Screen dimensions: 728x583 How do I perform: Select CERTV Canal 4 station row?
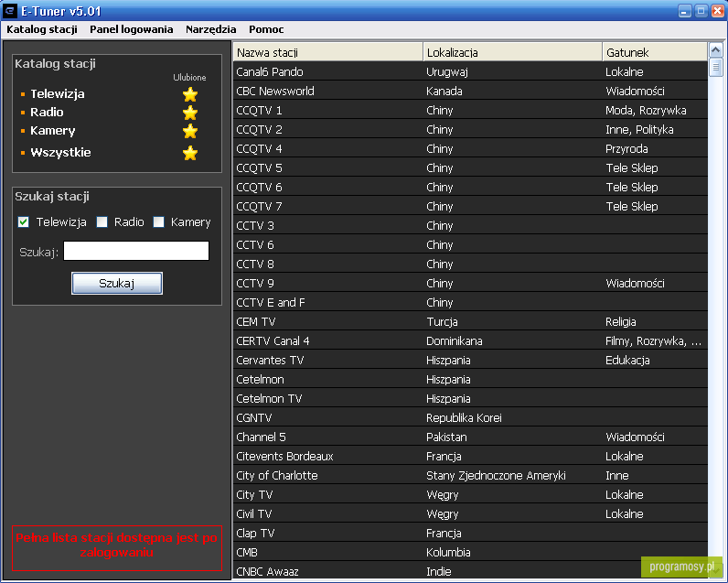pos(470,341)
